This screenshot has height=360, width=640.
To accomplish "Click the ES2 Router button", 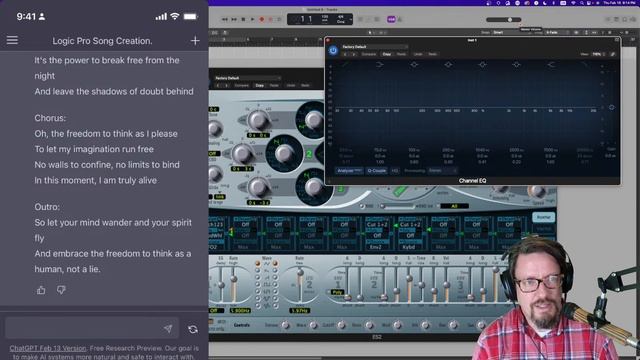I will pos(544,217).
